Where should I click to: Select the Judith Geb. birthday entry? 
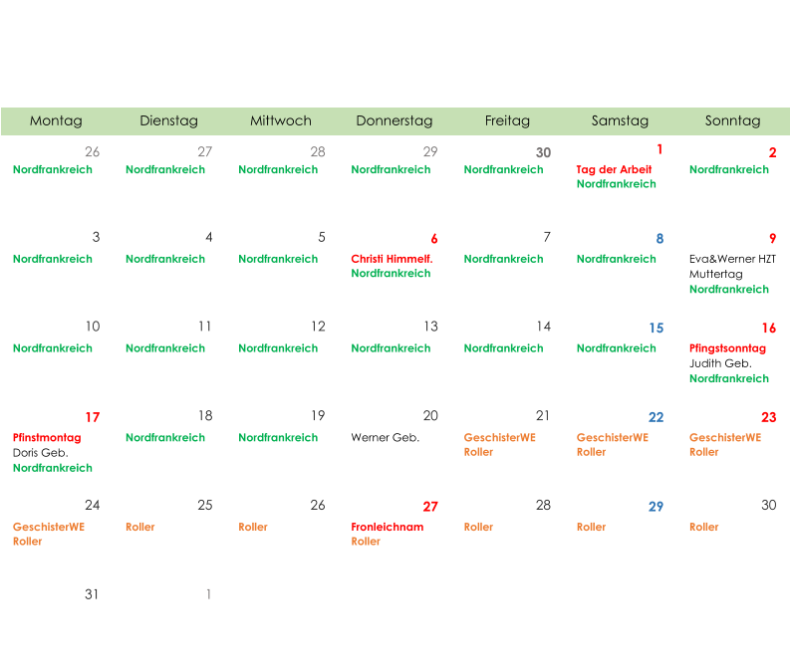[720, 363]
